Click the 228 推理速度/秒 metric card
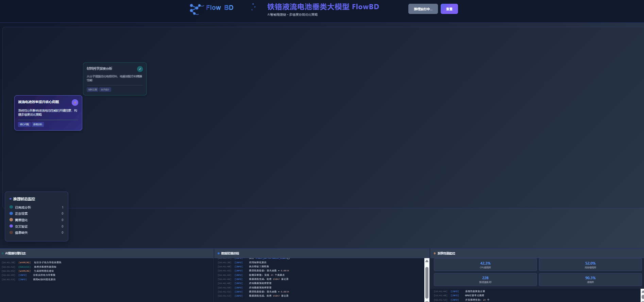Screen dimensions: 644x302 485,279
